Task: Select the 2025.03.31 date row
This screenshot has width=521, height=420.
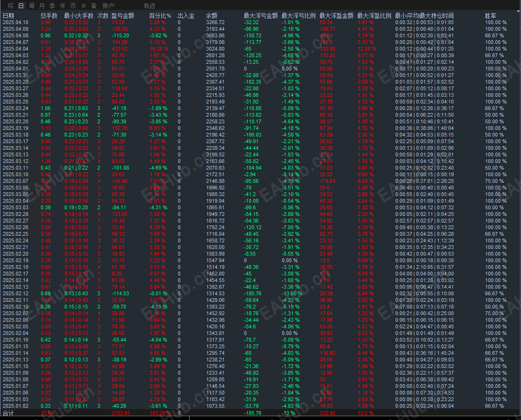Action: pyautogui.click(x=16, y=75)
